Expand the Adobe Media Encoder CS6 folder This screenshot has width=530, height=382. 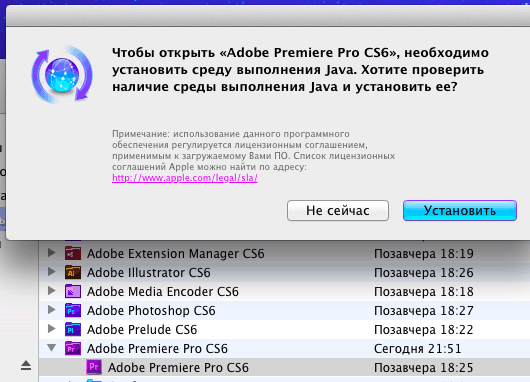click(x=51, y=290)
